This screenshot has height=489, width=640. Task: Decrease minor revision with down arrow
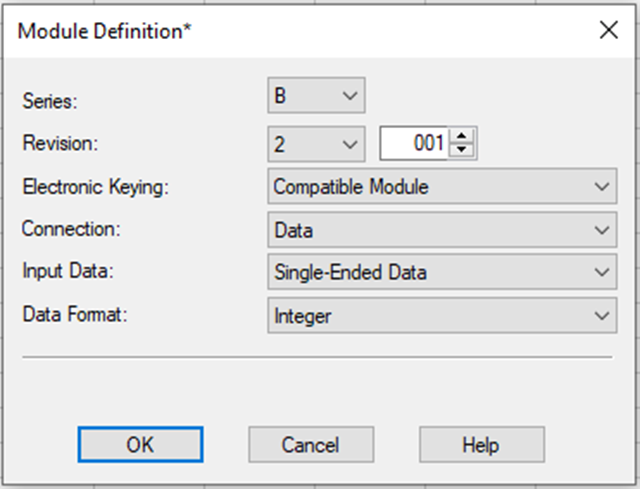click(x=462, y=150)
